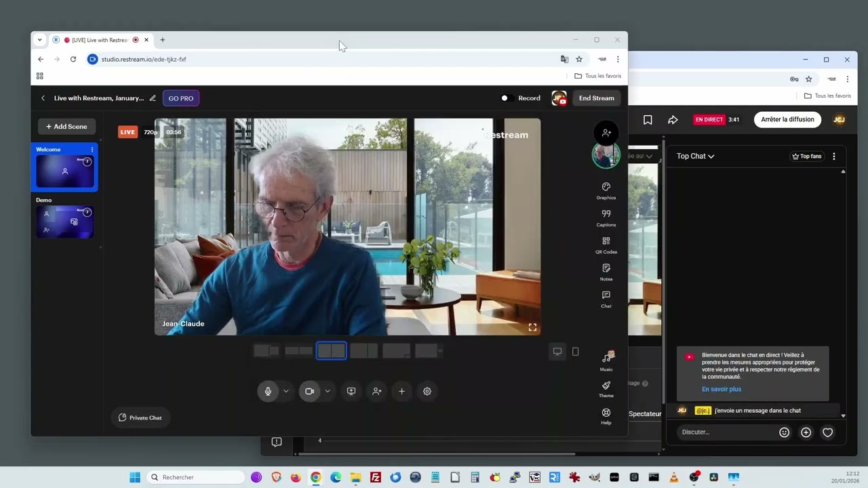Open the Help panel
Image resolution: width=868 pixels, height=488 pixels.
(606, 416)
